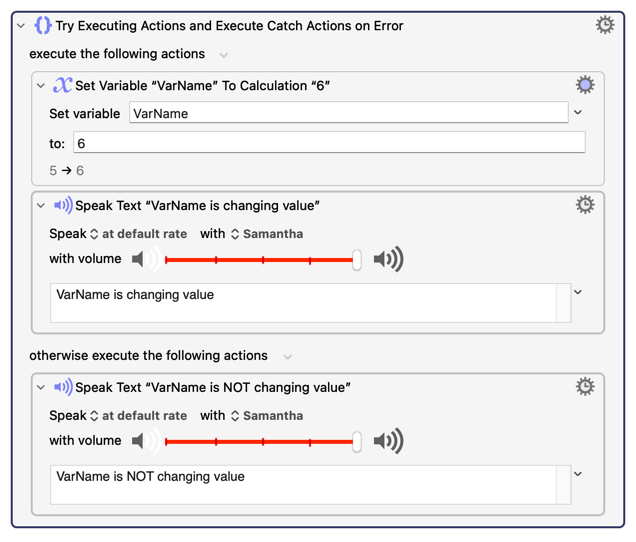Click the "execute the following actions" label
The width and height of the screenshot is (636, 542).
pos(117,54)
